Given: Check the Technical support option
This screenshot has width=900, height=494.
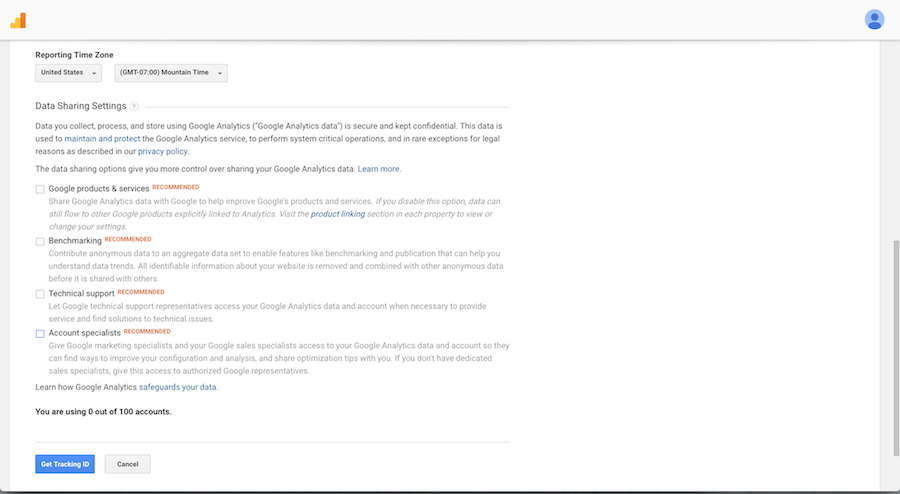Looking at the screenshot, I should pyautogui.click(x=40, y=294).
